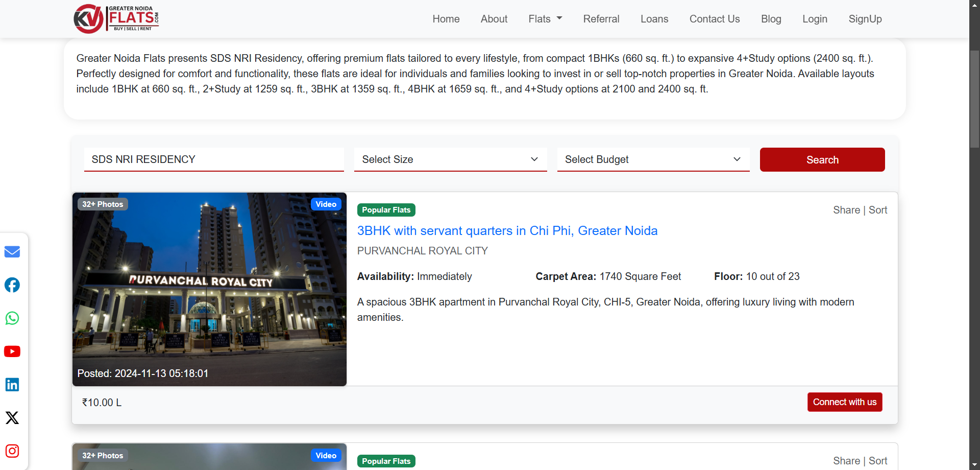Image resolution: width=980 pixels, height=470 pixels.
Task: Click the Video badge on second listing
Action: [326, 456]
